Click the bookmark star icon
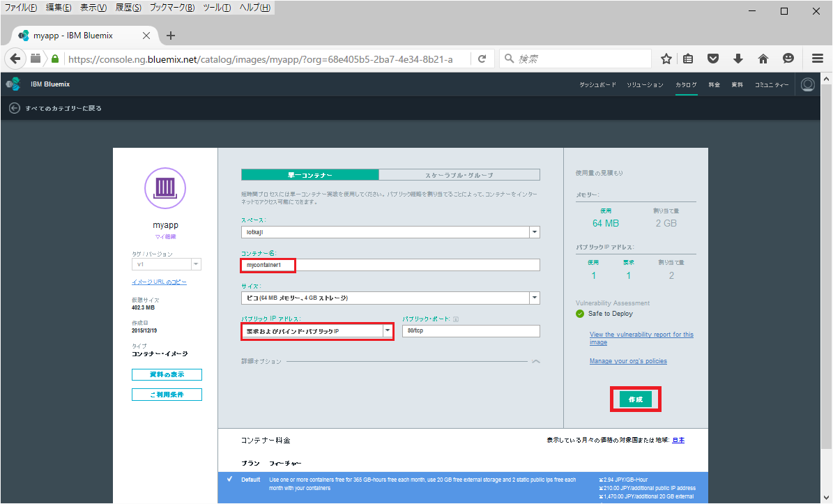Screen dimensions: 833x504 tap(666, 59)
